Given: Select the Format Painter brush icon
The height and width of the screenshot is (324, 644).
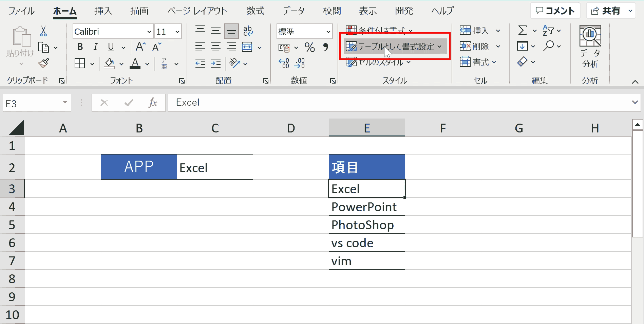Looking at the screenshot, I should click(44, 63).
